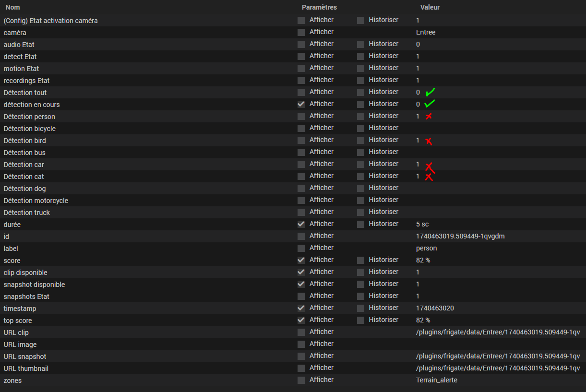Enable Historiser for timestamp
Viewport: 586px width, 392px height.
360,308
